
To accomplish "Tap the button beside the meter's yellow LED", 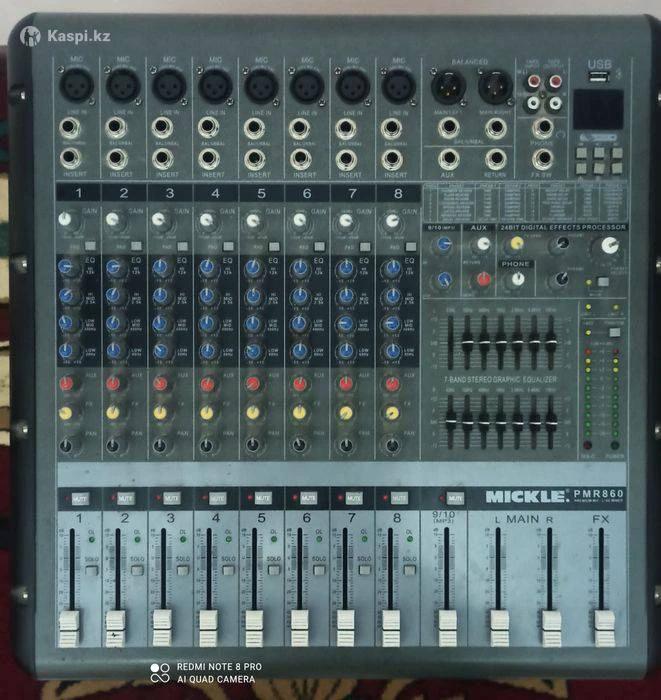I will coord(615,333).
